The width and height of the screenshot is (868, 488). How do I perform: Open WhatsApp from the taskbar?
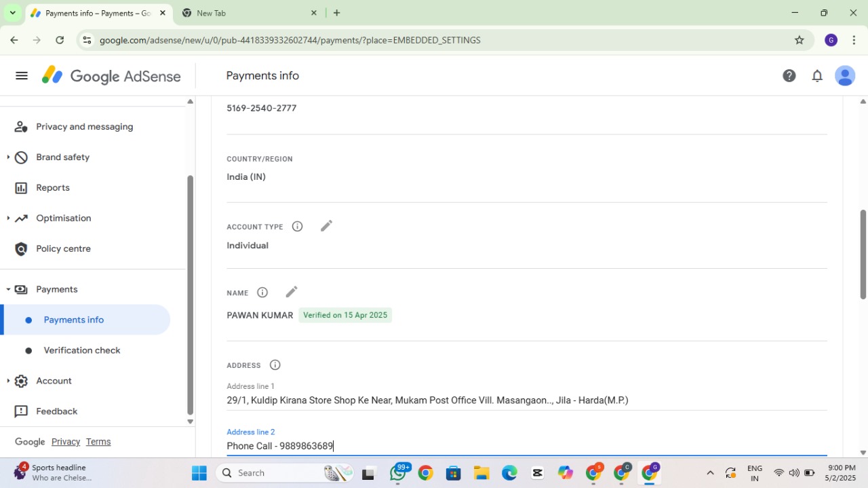[x=398, y=473]
